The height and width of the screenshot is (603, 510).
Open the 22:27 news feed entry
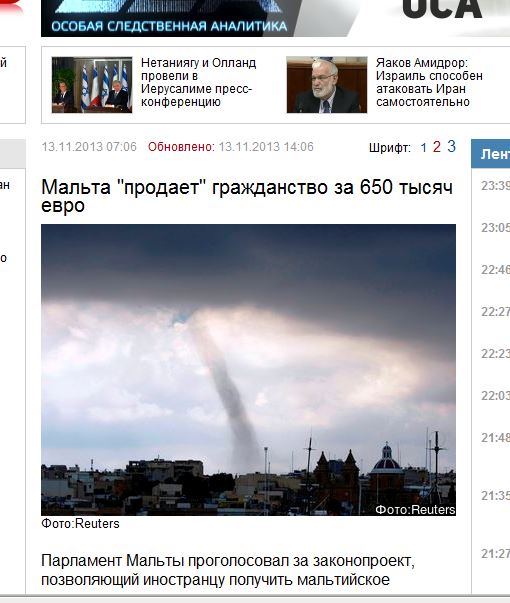tap(495, 312)
